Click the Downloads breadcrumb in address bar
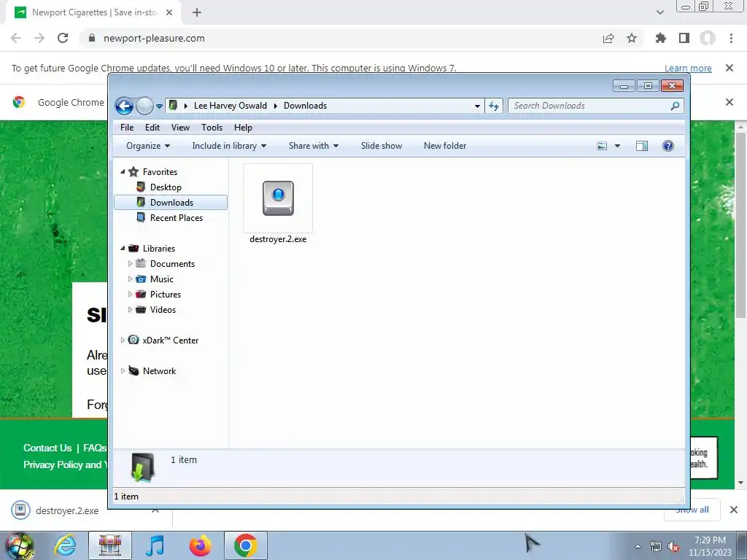Screen dimensions: 747x560 click(306, 106)
